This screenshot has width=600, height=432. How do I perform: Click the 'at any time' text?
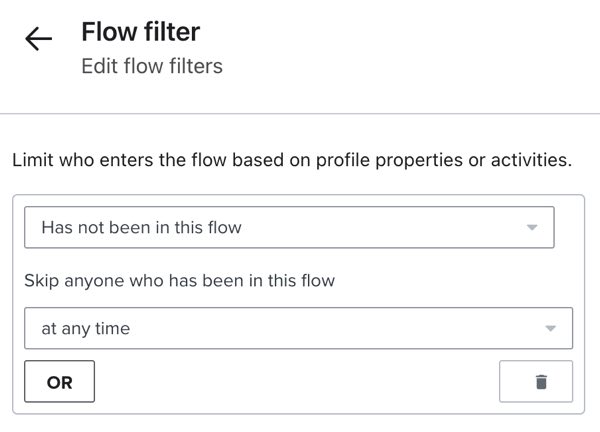[x=86, y=328]
